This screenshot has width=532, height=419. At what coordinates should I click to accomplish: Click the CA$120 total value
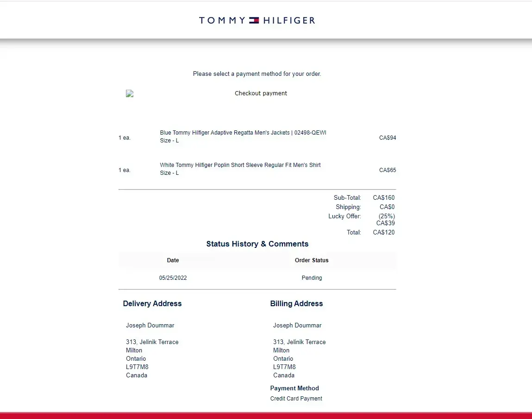[384, 232]
